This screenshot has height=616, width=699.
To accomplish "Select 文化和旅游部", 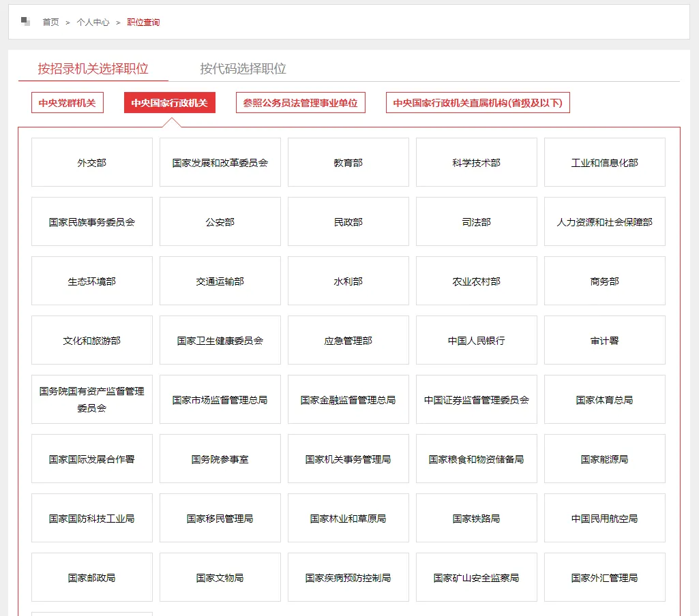I will (92, 340).
